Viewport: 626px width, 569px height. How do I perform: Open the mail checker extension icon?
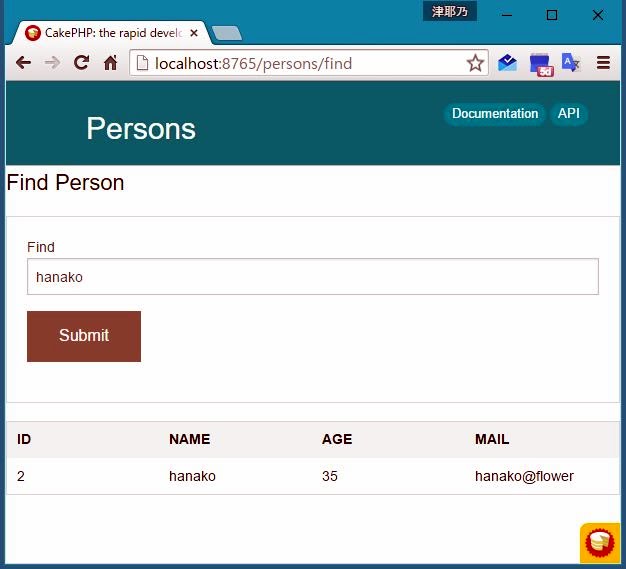(x=508, y=63)
